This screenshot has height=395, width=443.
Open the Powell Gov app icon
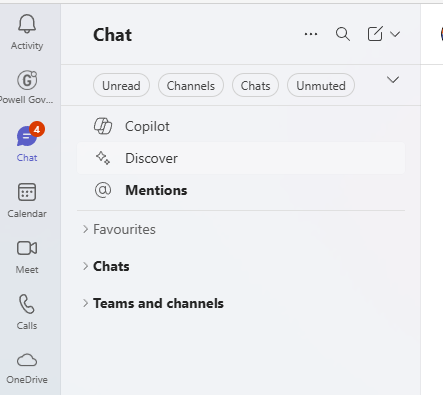(x=27, y=80)
